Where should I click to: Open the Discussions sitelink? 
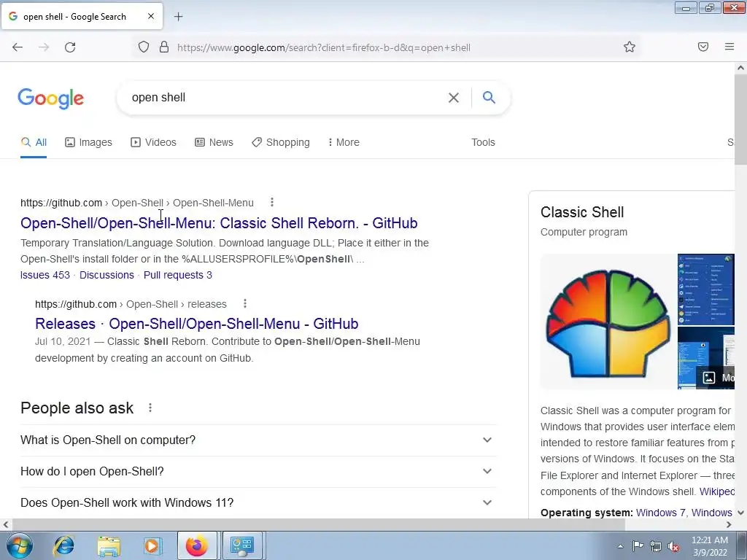[x=107, y=275]
